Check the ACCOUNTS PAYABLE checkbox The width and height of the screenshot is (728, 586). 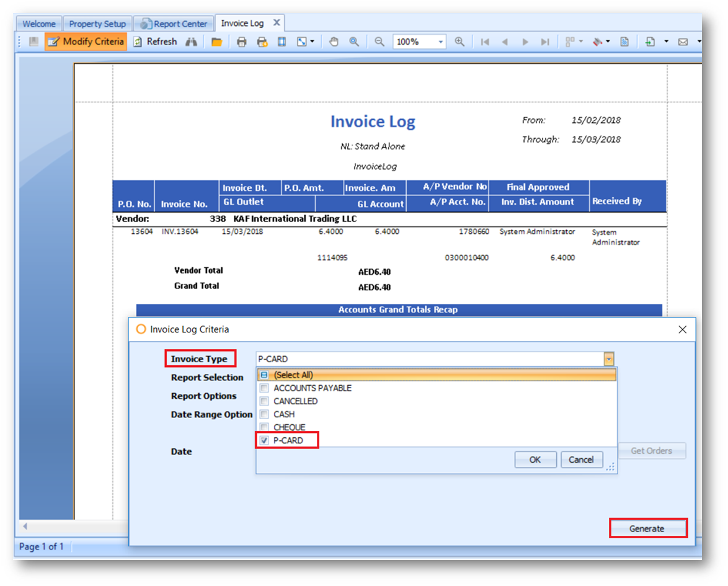(x=264, y=388)
